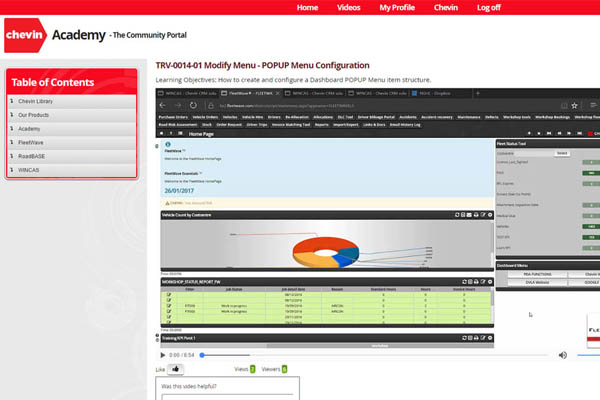Image resolution: width=600 pixels, height=400 pixels.
Task: Open the Home menu item
Action: (307, 7)
